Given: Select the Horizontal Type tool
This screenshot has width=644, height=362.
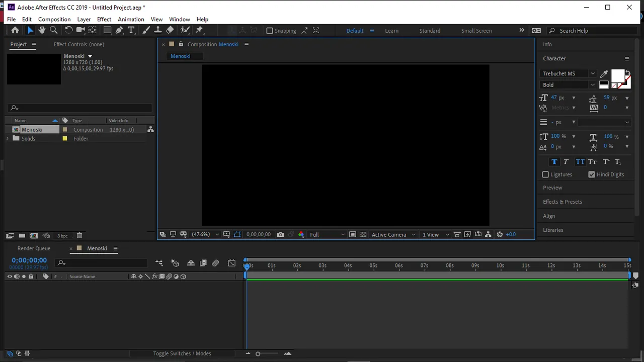Looking at the screenshot, I should 131,30.
